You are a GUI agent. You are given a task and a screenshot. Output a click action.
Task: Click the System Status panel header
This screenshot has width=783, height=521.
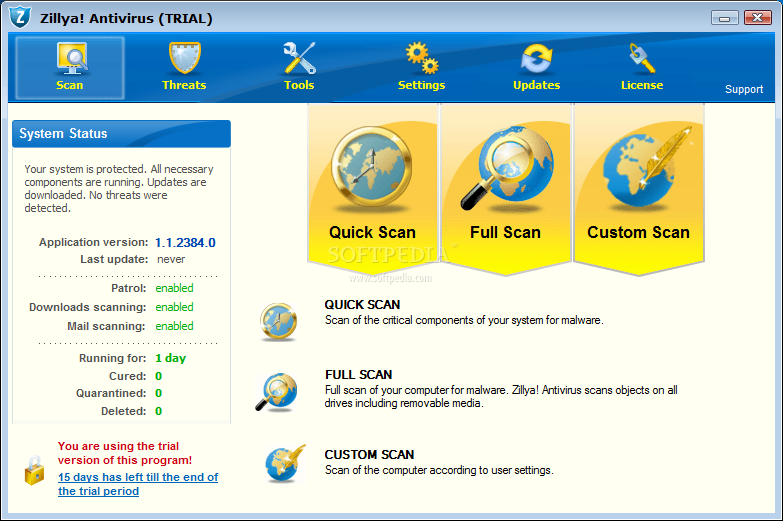[121, 133]
